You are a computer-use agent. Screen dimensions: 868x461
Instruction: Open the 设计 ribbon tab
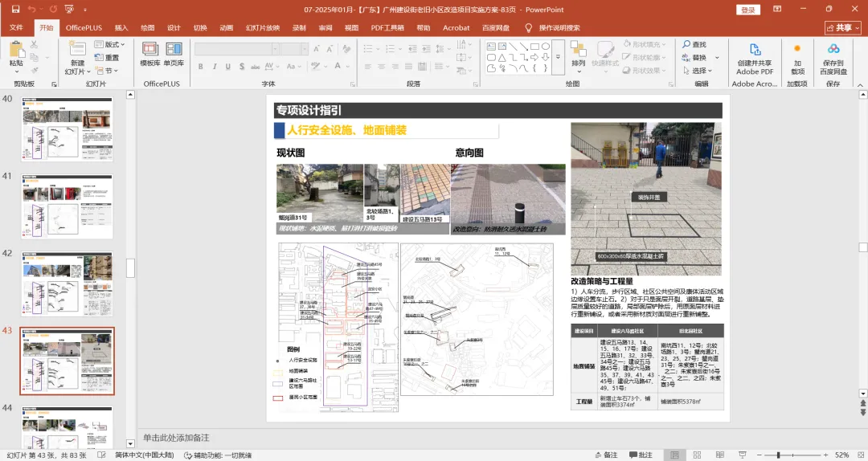174,27
